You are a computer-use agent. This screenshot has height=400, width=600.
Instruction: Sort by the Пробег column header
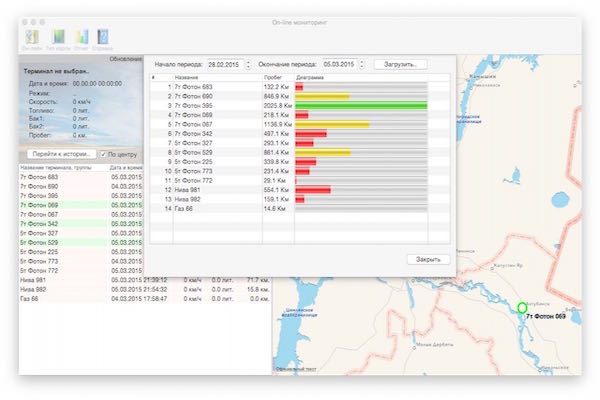pyautogui.click(x=273, y=77)
